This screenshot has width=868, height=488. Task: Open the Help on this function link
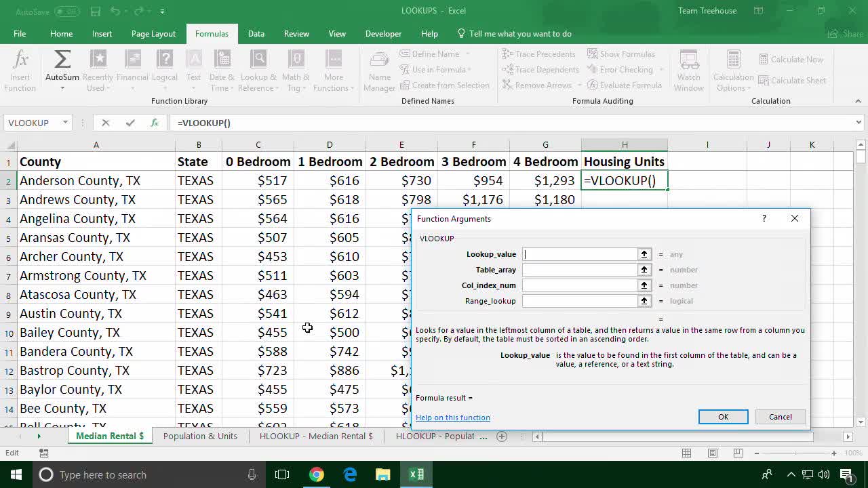[x=453, y=418]
